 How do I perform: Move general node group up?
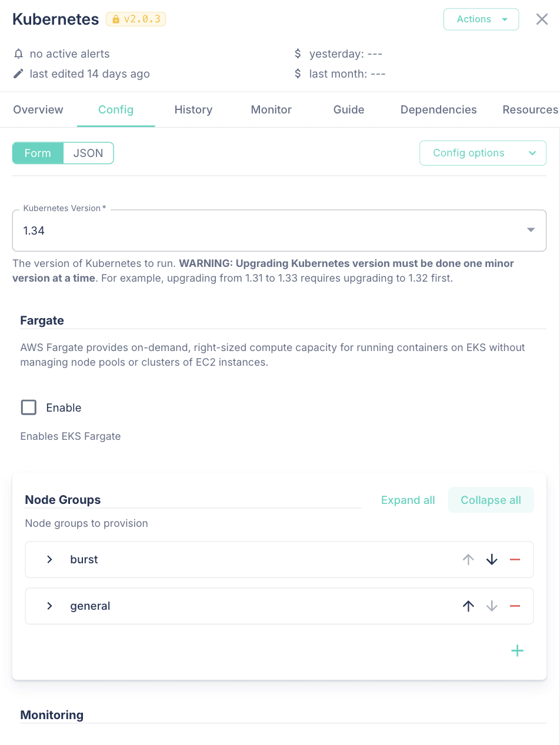[468, 606]
